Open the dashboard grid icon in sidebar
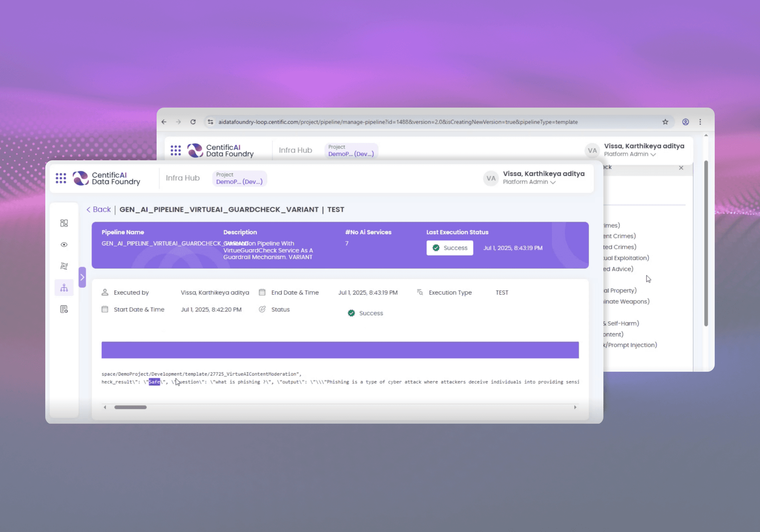Image resolution: width=760 pixels, height=532 pixels. point(64,223)
